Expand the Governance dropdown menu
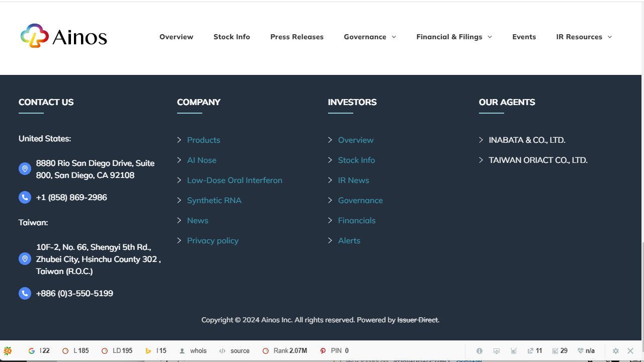 pyautogui.click(x=370, y=37)
